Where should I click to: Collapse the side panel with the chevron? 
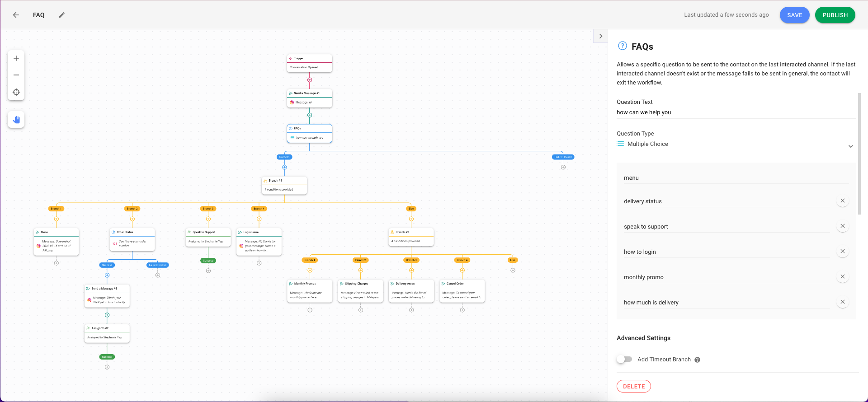(x=600, y=36)
